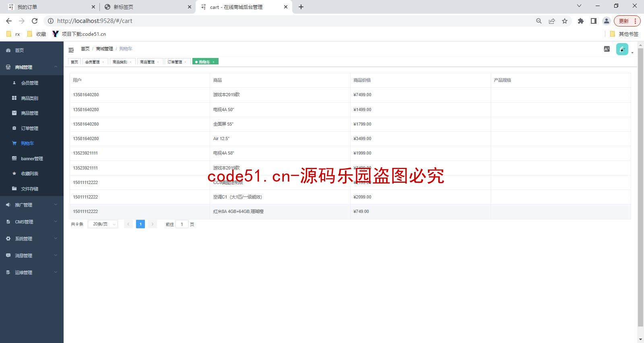The image size is (644, 343).
Task: Select 购物车 in the sidebar
Action: point(32,143)
